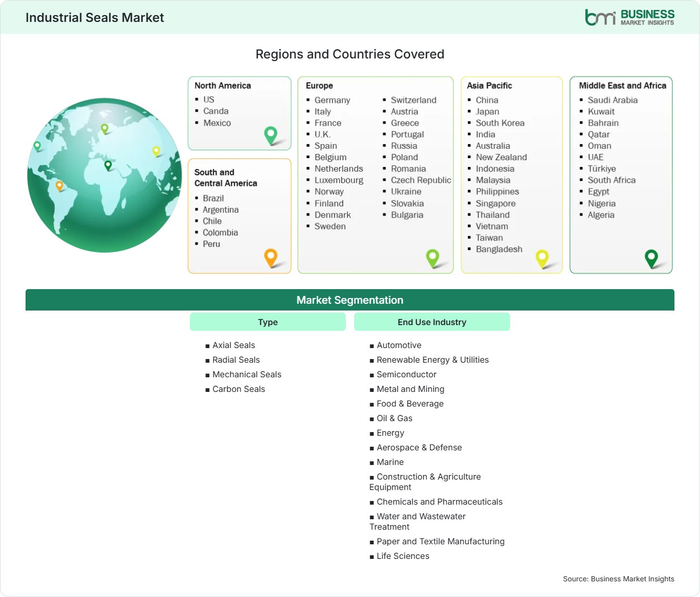
Task: Click the dark green pin in Middle East and Africa box
Action: coord(651,258)
